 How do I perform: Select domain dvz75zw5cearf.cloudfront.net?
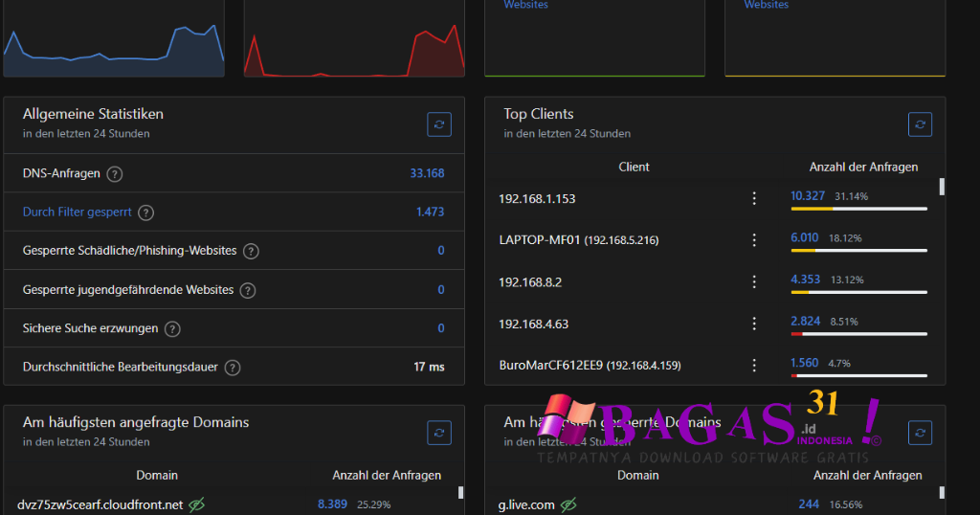tap(100, 504)
